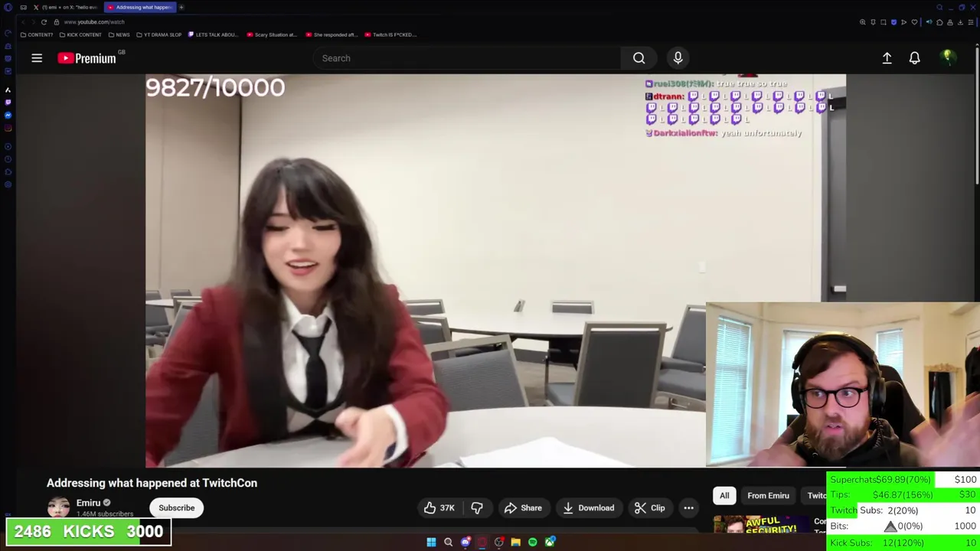
Task: Open YouTube notifications bell
Action: pyautogui.click(x=914, y=58)
